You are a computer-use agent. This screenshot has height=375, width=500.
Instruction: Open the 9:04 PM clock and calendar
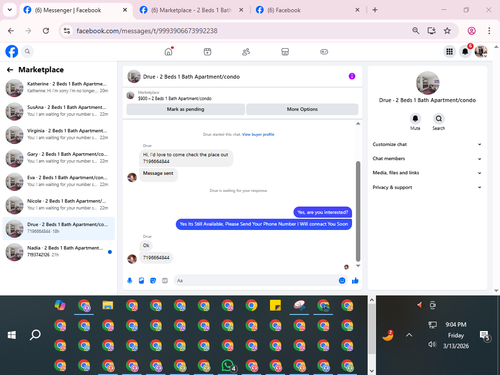click(x=456, y=335)
